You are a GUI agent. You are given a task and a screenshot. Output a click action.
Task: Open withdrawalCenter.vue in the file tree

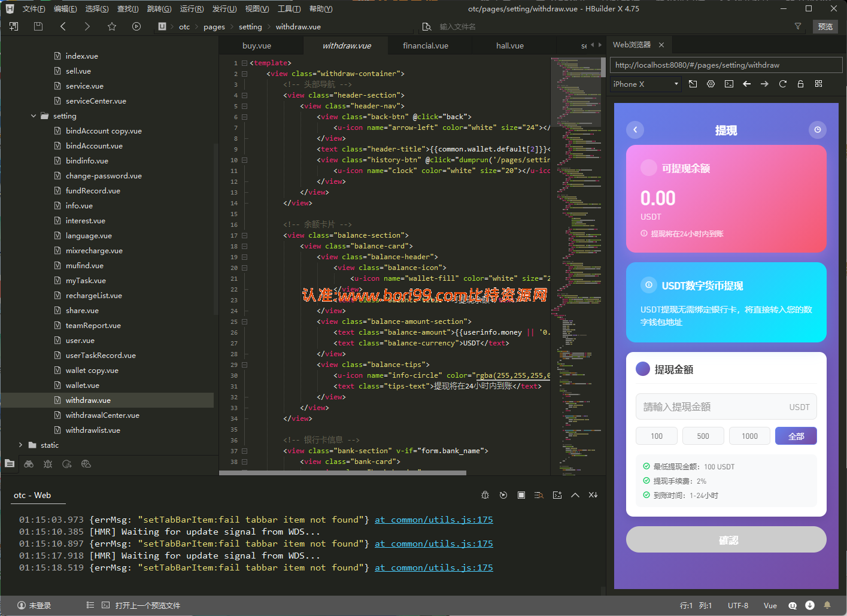click(102, 415)
